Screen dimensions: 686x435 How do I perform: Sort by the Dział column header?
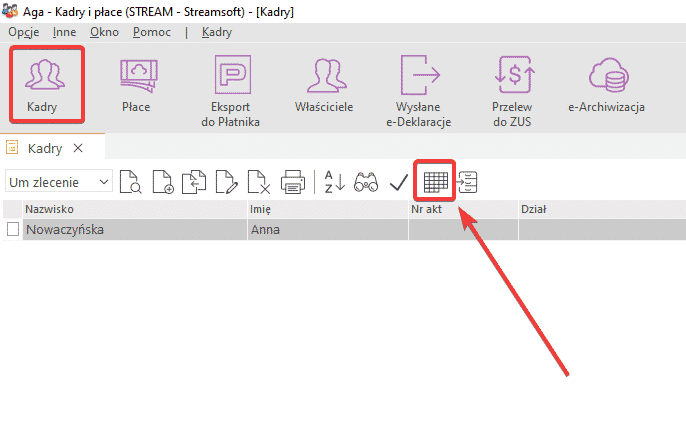click(602, 209)
